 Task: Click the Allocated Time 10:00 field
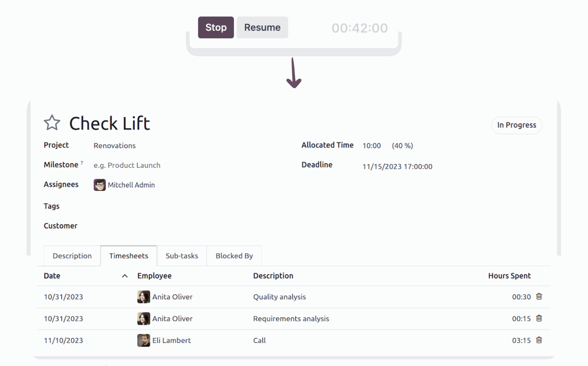coord(371,146)
